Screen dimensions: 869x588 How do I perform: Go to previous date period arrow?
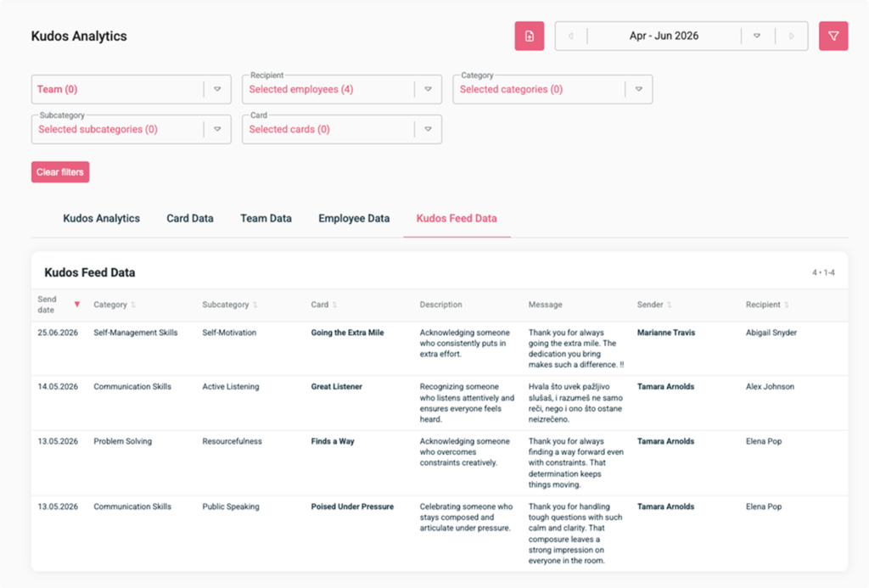click(x=571, y=36)
